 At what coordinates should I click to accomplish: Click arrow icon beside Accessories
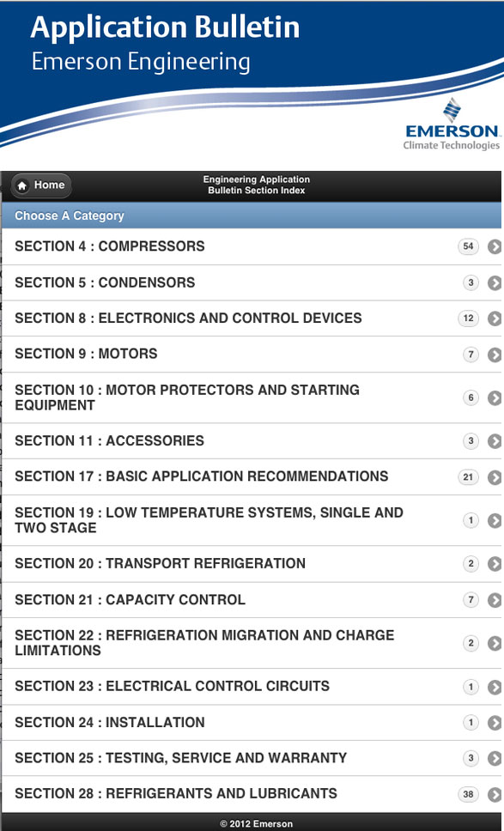tap(495, 441)
